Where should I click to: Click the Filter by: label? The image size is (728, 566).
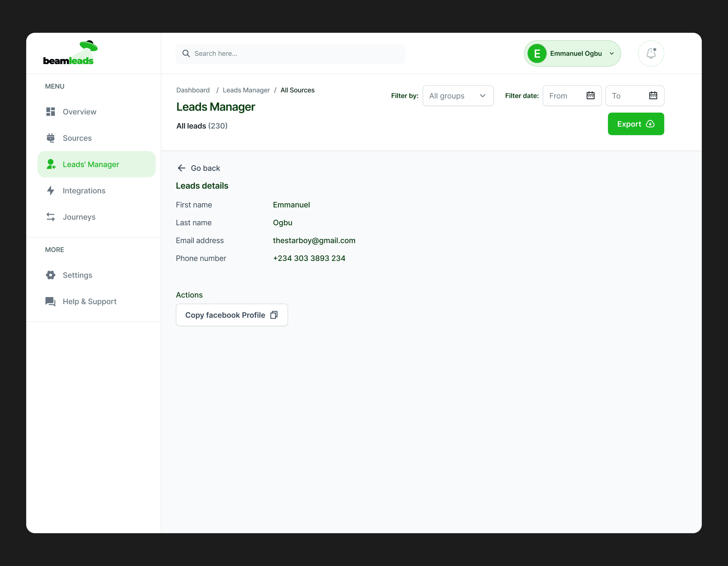point(405,96)
